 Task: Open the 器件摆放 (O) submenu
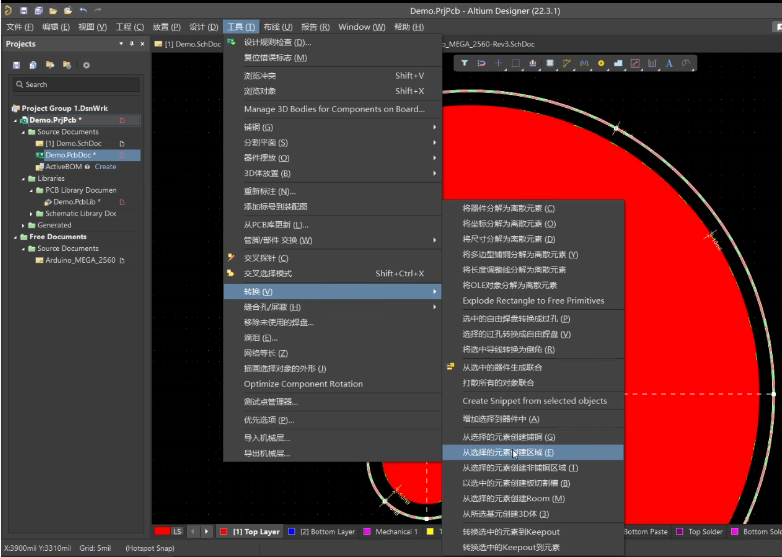click(333, 158)
